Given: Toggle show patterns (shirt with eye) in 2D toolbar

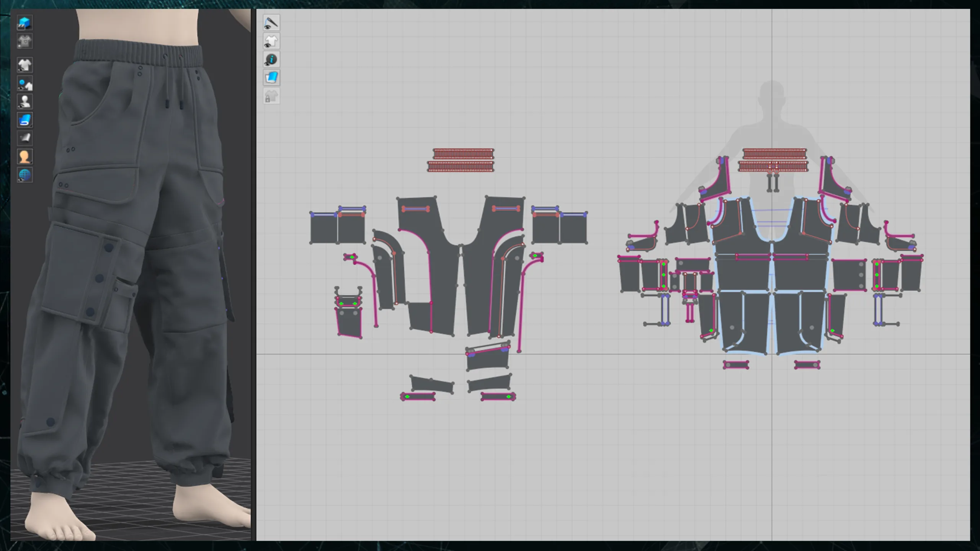Looking at the screenshot, I should tap(271, 41).
